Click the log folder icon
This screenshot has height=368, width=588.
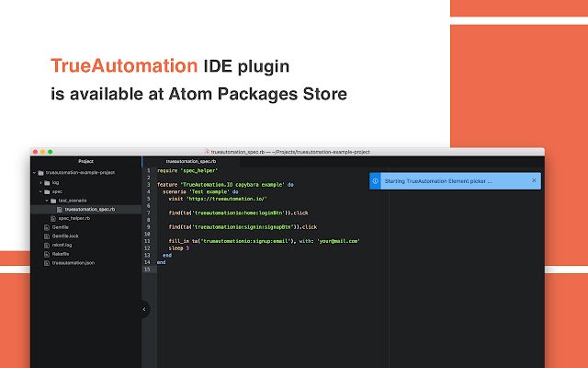[x=47, y=183]
